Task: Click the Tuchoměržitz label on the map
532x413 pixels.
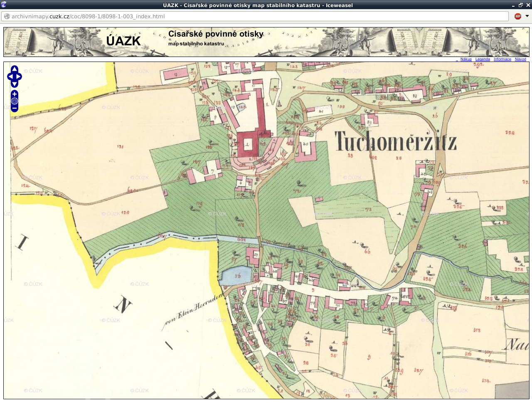Action: (395, 141)
